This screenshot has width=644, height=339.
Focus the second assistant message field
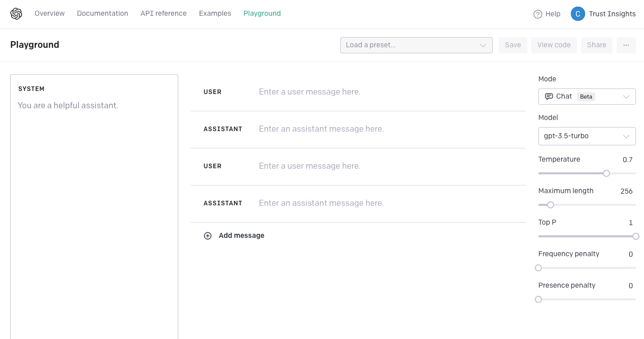[x=389, y=203]
